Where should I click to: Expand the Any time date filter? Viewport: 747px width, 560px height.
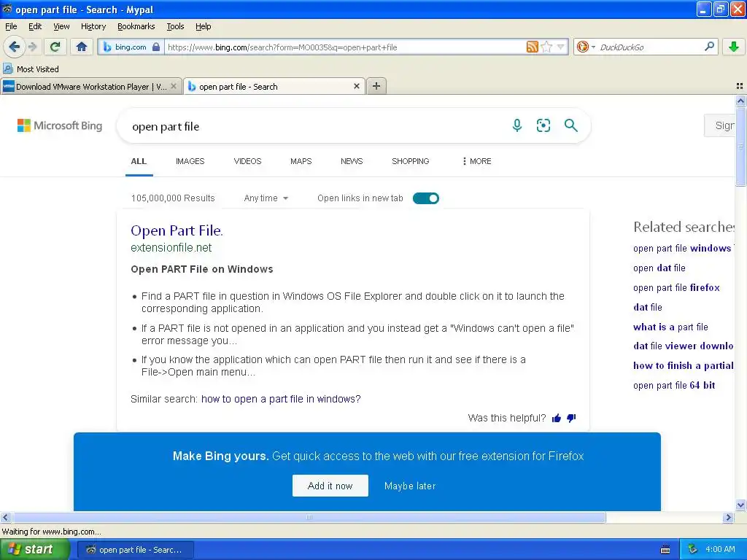point(266,198)
